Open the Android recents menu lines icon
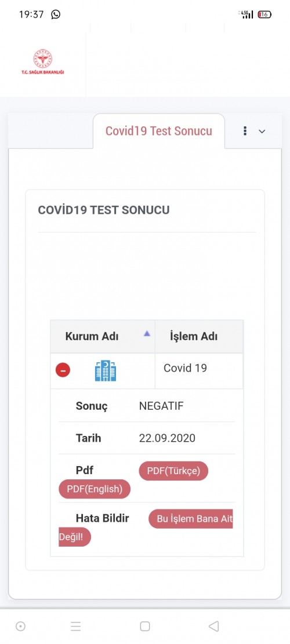290x644 pixels. click(75, 626)
